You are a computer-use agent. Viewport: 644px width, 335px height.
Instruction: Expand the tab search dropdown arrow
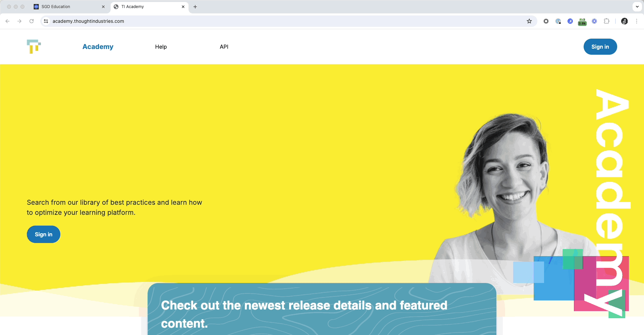[x=637, y=7]
